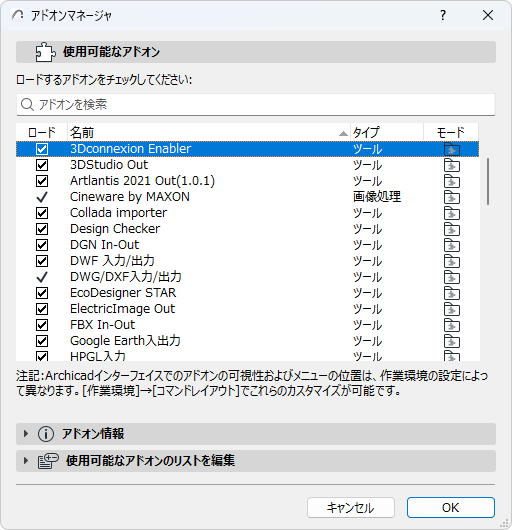512x530 pixels.
Task: Click mode folder icon for DGN In-Out
Action: point(452,245)
